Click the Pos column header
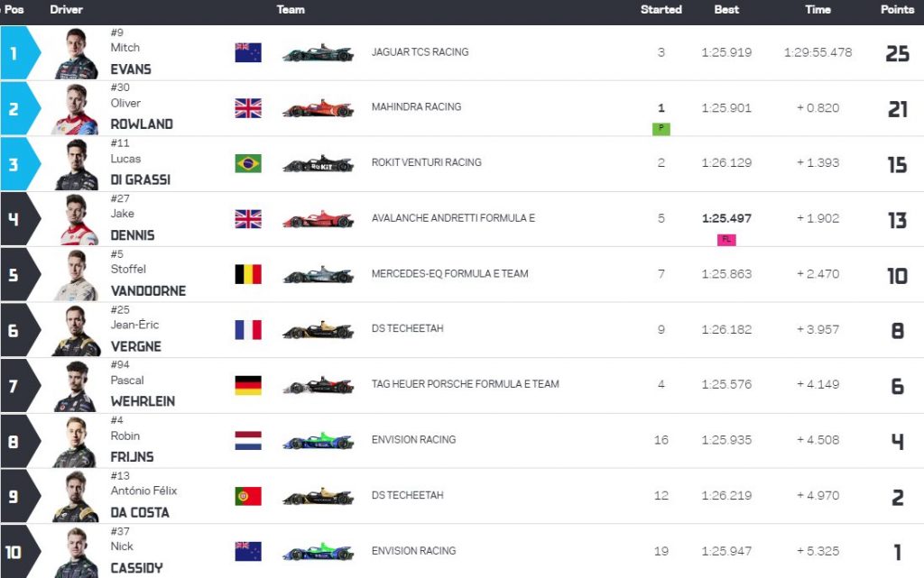Viewport: 924px width, 578px height. pos(14,9)
